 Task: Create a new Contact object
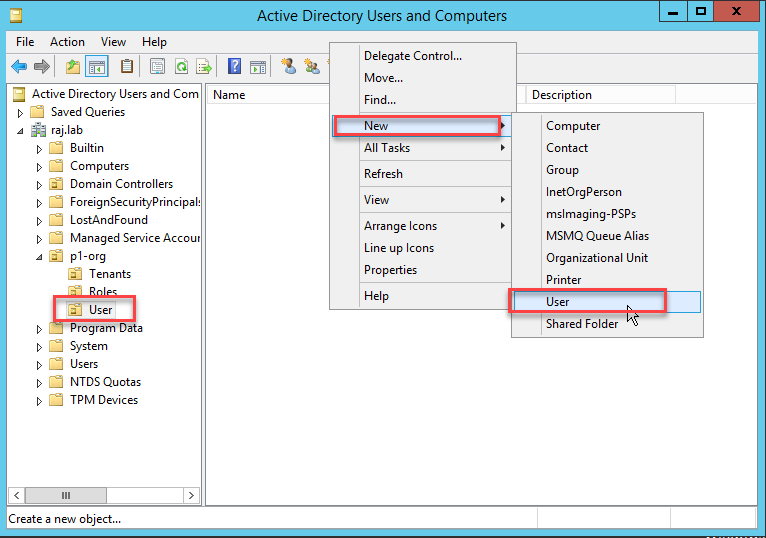[607, 148]
